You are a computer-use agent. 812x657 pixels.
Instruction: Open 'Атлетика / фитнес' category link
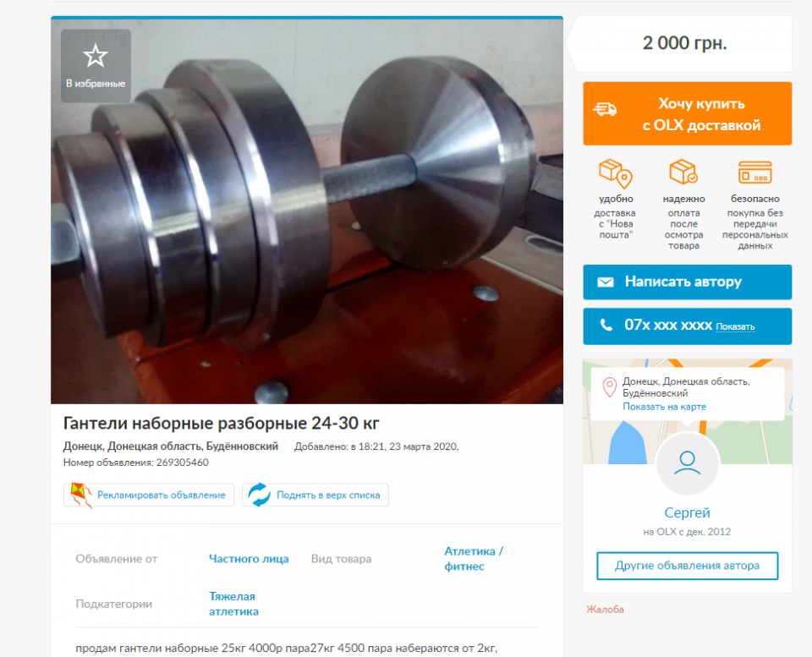pos(474,559)
